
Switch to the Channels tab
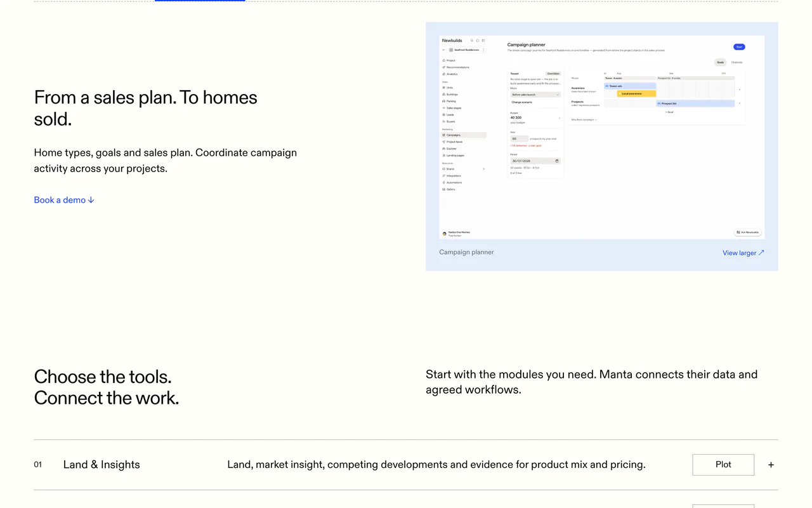click(737, 62)
